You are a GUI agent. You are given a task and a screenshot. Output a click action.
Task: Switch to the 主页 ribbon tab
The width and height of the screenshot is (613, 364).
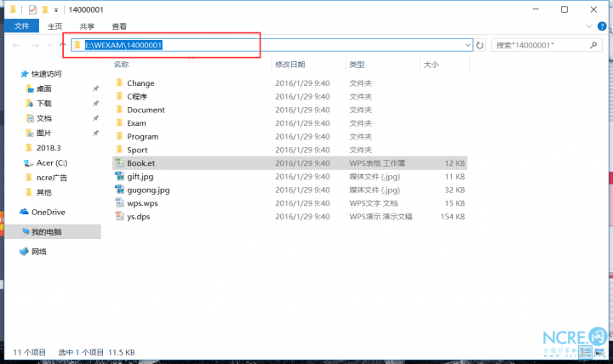click(54, 26)
